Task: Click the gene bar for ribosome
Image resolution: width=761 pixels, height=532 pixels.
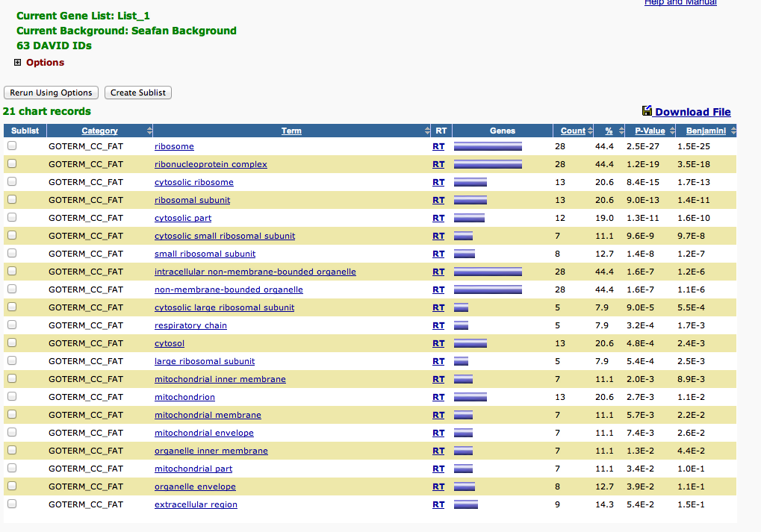Action: coord(488,146)
